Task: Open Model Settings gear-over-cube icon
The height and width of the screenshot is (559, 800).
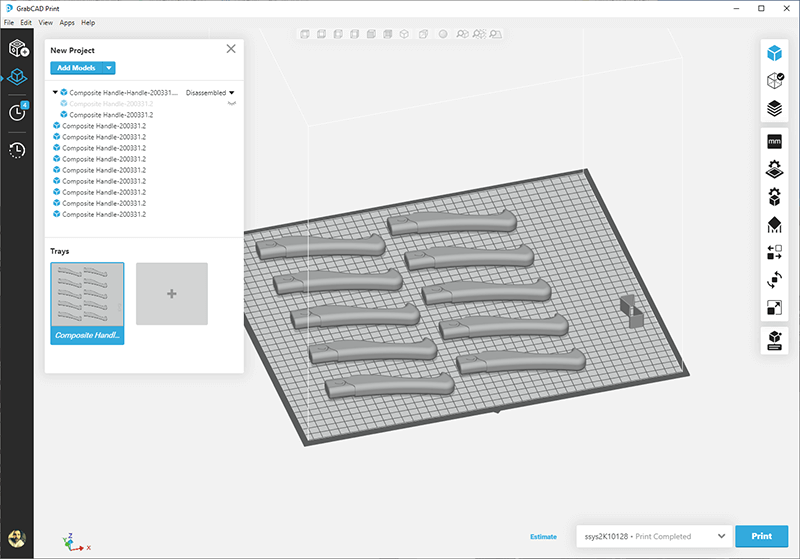Action: click(x=773, y=197)
